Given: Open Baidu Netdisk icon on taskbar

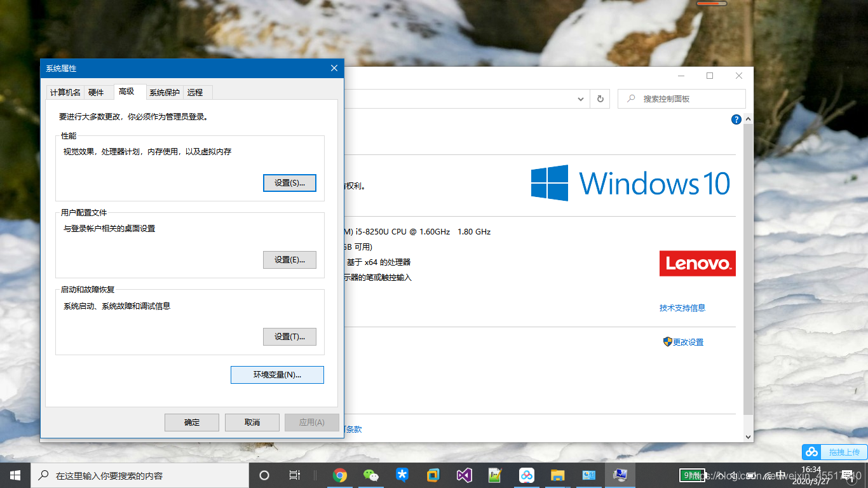Looking at the screenshot, I should tap(526, 475).
